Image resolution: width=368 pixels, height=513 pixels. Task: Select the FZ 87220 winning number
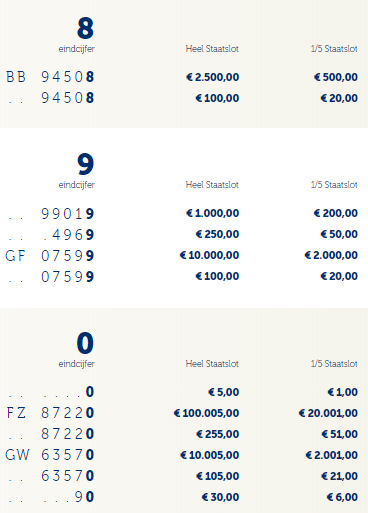50,413
